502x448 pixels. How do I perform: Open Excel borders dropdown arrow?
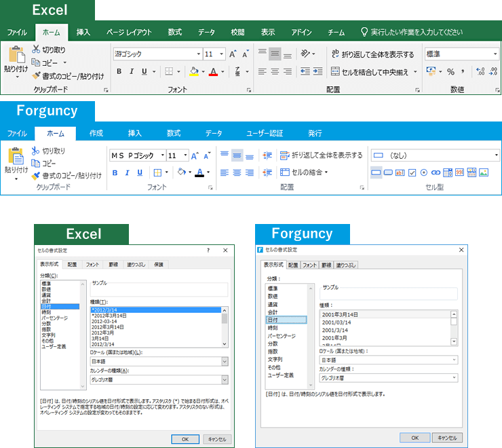click(178, 71)
